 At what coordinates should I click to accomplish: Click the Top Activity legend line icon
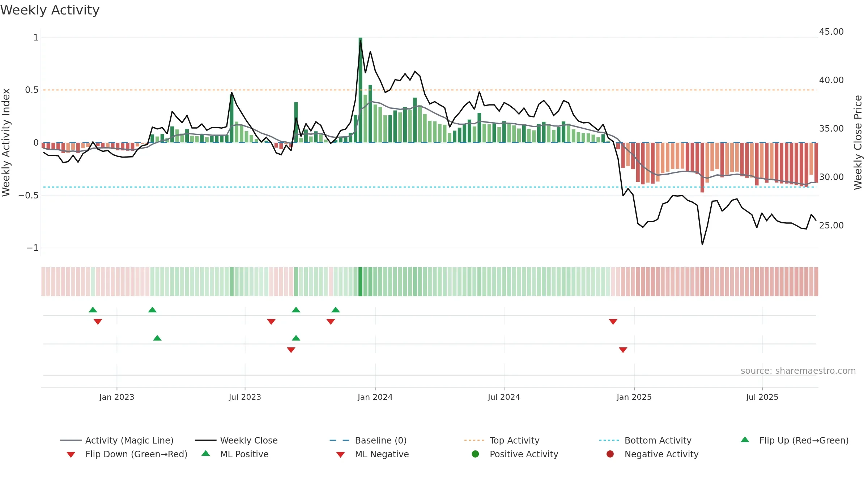pyautogui.click(x=474, y=440)
